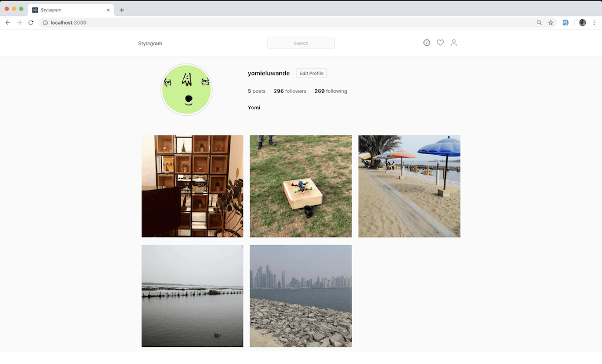Click the Stylagram brand name

[149, 43]
